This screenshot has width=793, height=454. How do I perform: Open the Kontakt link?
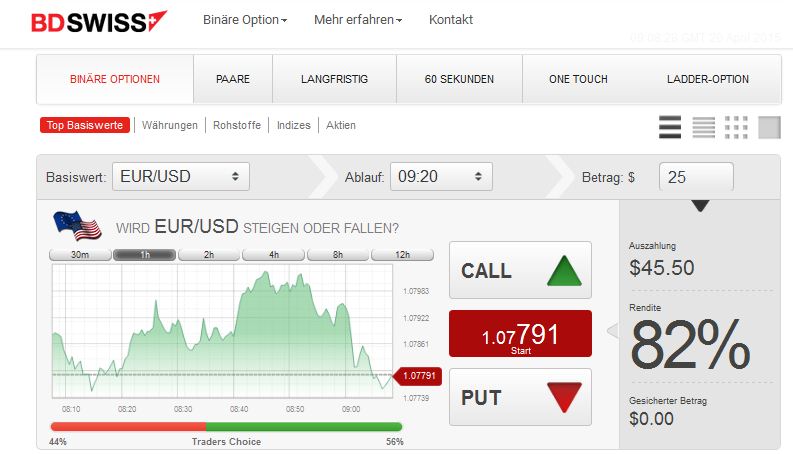451,20
